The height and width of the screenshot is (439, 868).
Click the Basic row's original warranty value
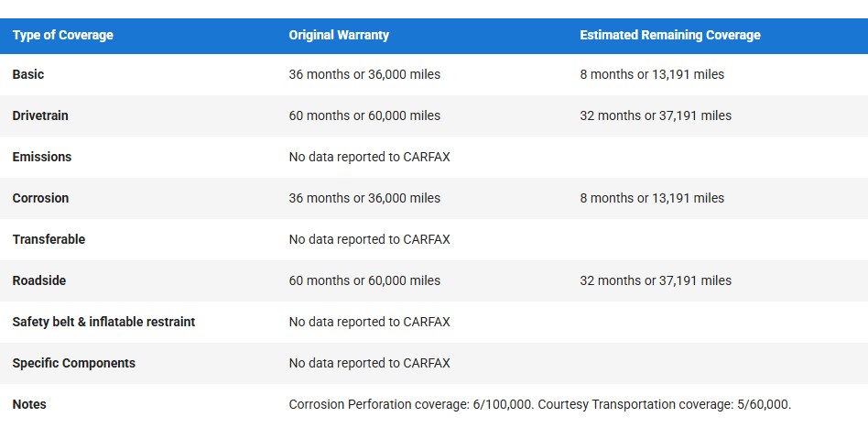point(364,74)
